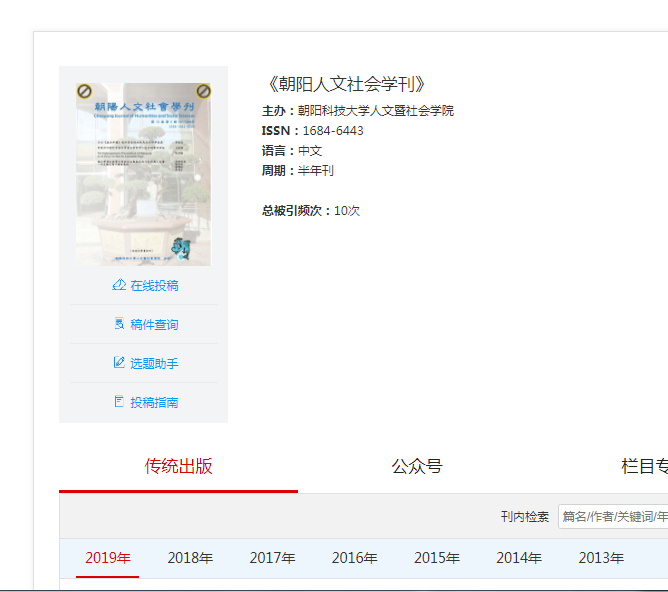Click the topic assistant (选题助手) icon

click(119, 363)
